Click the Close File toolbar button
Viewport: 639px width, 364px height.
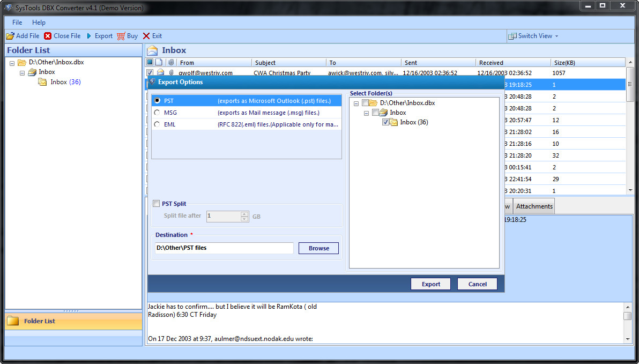62,36
